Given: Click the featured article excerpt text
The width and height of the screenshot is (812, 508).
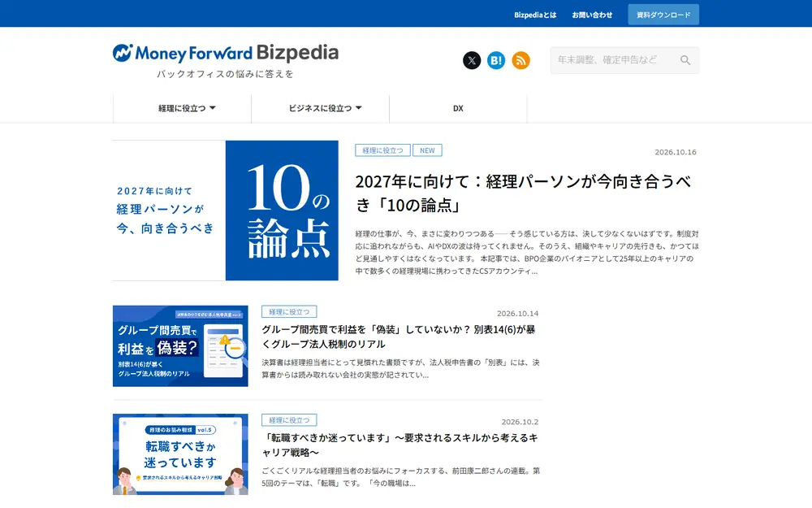Looking at the screenshot, I should coord(527,253).
